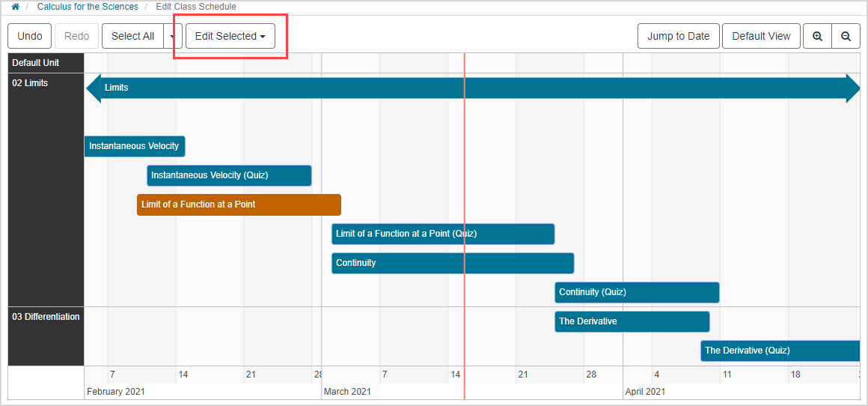Click the 03 Differentiation unit row label
The width and height of the screenshot is (868, 406).
click(x=46, y=317)
